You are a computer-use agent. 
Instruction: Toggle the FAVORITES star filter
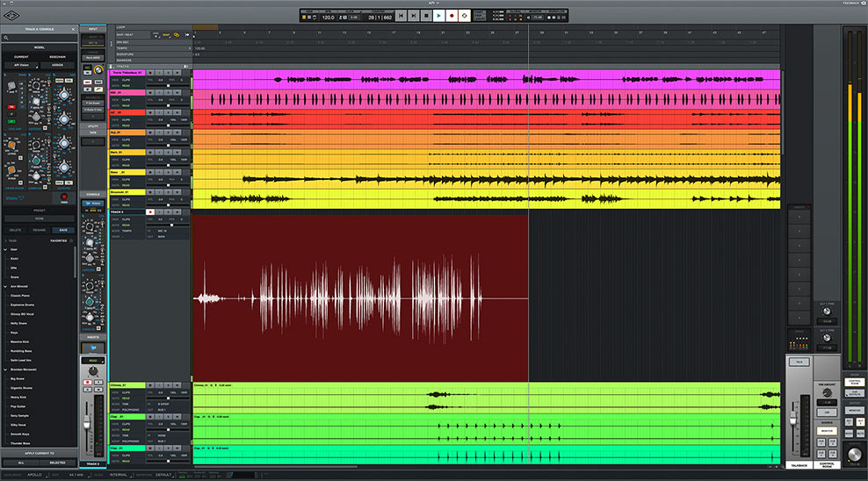[71, 240]
